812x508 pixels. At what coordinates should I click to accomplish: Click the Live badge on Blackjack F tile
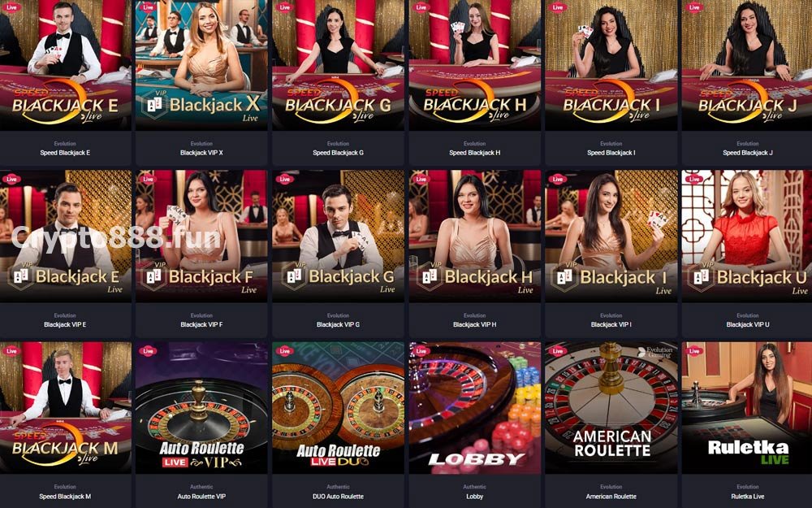[148, 180]
